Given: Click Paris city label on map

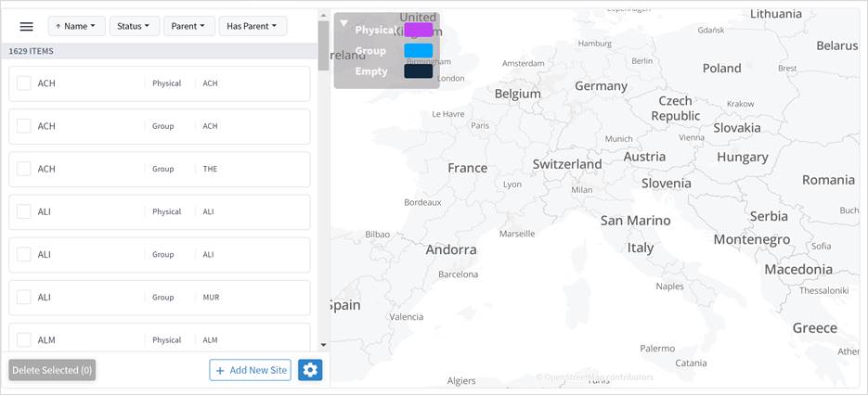Looking at the screenshot, I should click(480, 125).
